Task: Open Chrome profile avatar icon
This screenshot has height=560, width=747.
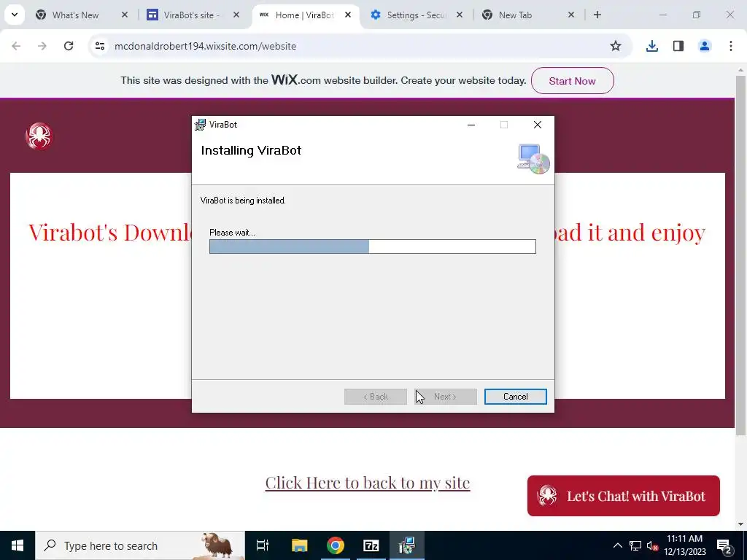Action: pos(705,46)
